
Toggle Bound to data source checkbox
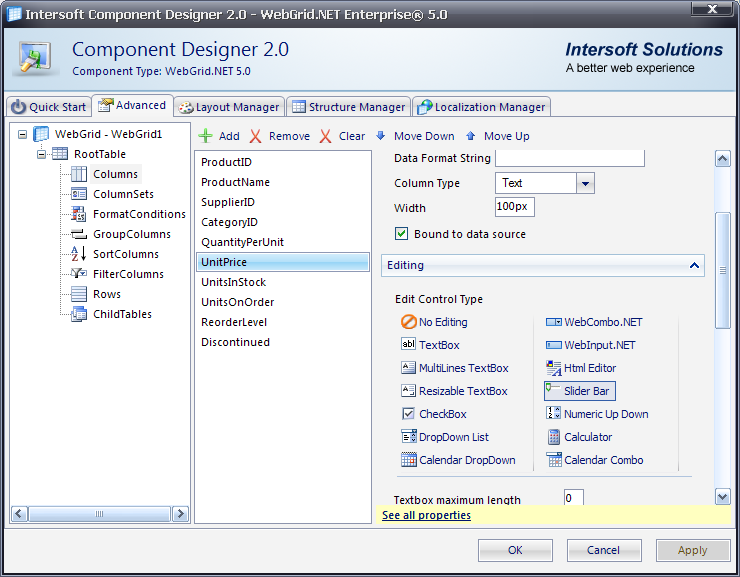402,234
